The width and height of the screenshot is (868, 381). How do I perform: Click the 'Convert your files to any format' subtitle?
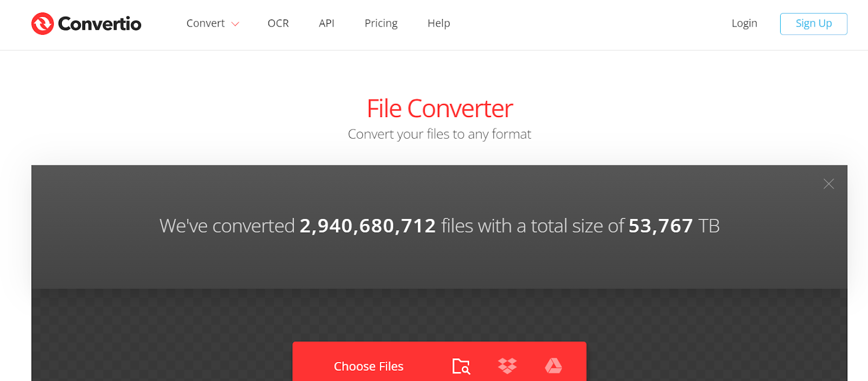point(439,134)
